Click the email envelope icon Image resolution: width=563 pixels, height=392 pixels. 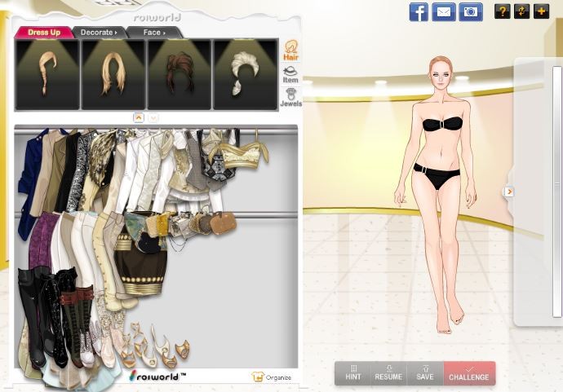(x=444, y=11)
